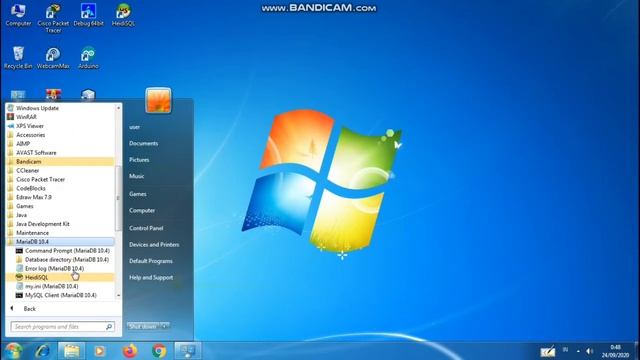Open Internet Explorer from taskbar

(42, 351)
